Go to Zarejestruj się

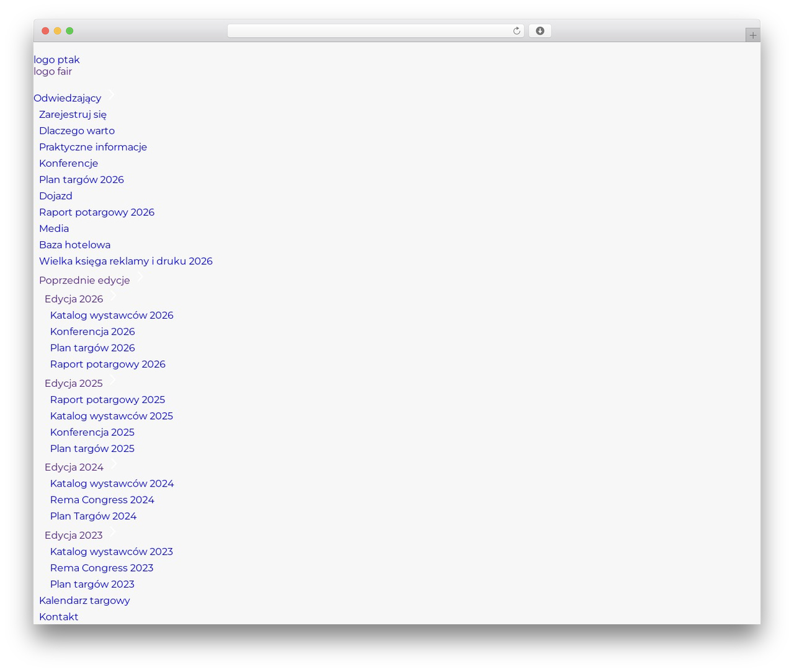(x=73, y=114)
